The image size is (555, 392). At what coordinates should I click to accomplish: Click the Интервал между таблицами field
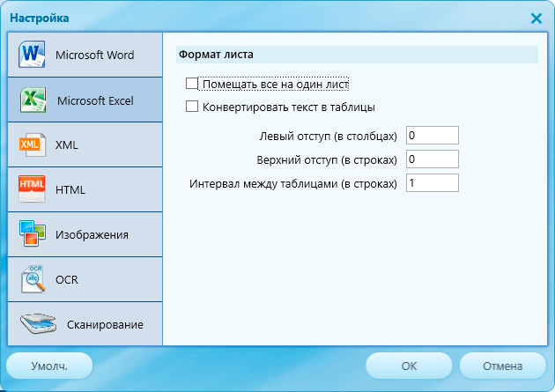coord(433,182)
